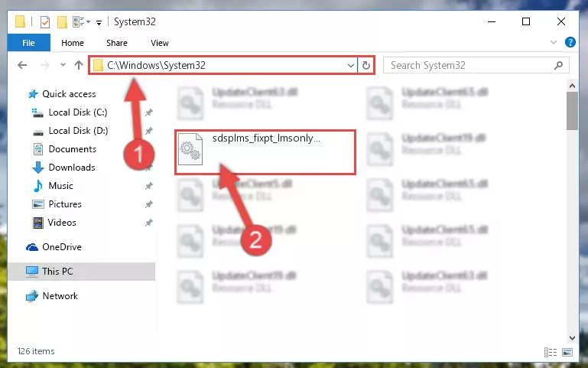
Task: Go back using the back arrow
Action: (22, 65)
